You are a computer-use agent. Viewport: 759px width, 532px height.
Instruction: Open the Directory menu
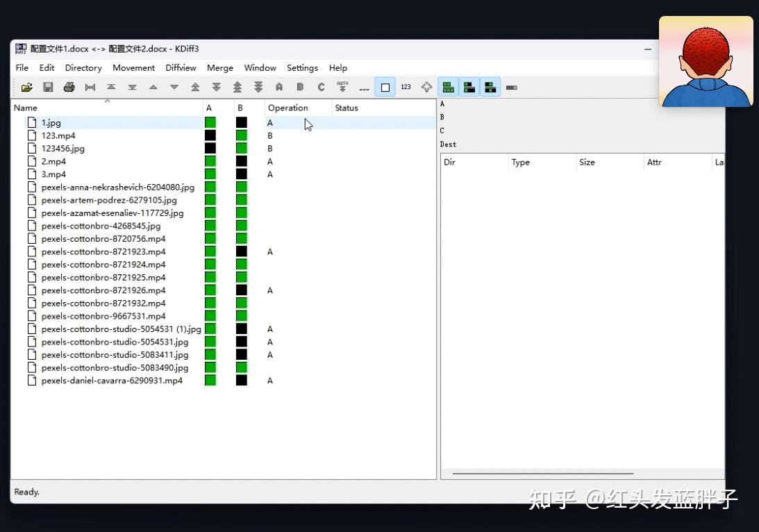(x=83, y=68)
